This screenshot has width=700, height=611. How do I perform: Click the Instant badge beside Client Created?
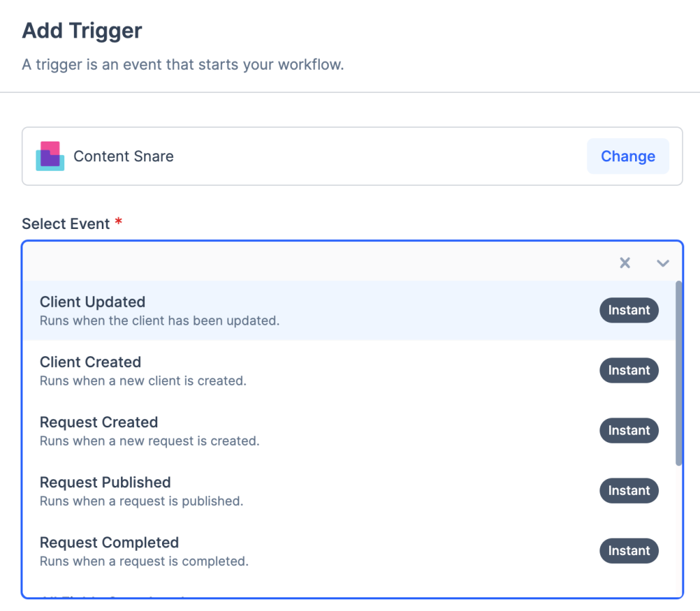click(x=629, y=370)
